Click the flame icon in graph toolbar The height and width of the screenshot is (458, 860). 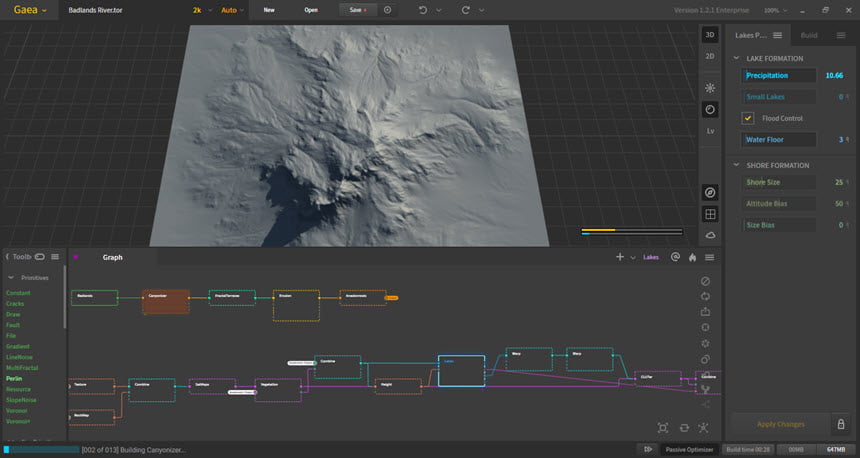(692, 257)
